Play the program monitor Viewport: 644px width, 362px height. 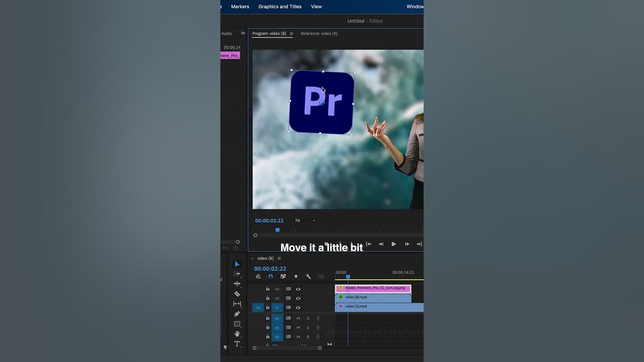coord(393,244)
